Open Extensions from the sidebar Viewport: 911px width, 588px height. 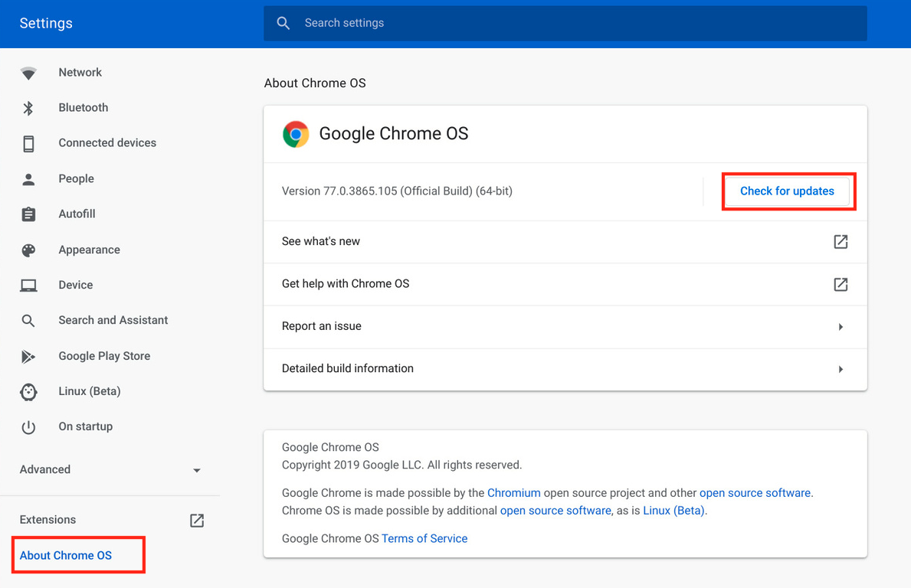48,520
